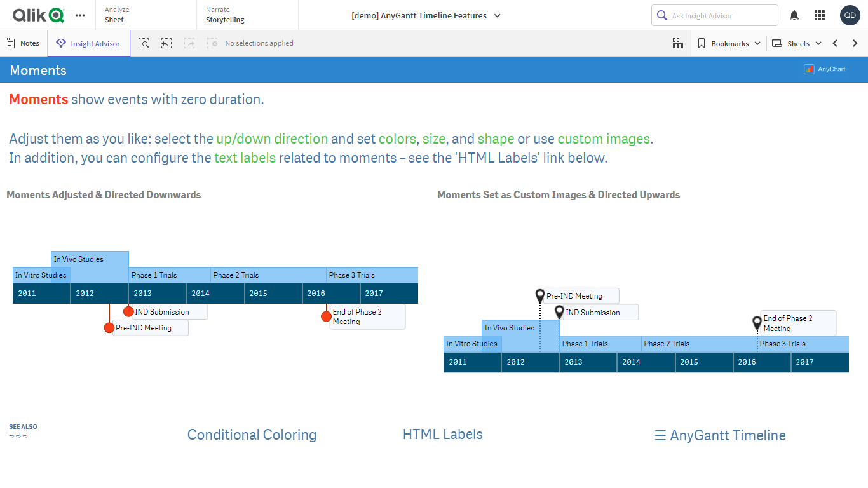
Task: Click the smart search selections icon
Action: tap(144, 43)
